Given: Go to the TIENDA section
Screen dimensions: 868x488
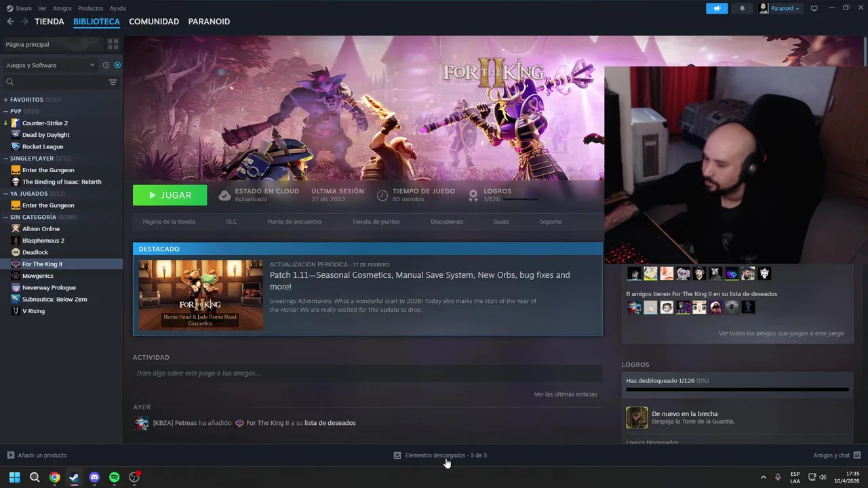Looking at the screenshot, I should [x=50, y=22].
